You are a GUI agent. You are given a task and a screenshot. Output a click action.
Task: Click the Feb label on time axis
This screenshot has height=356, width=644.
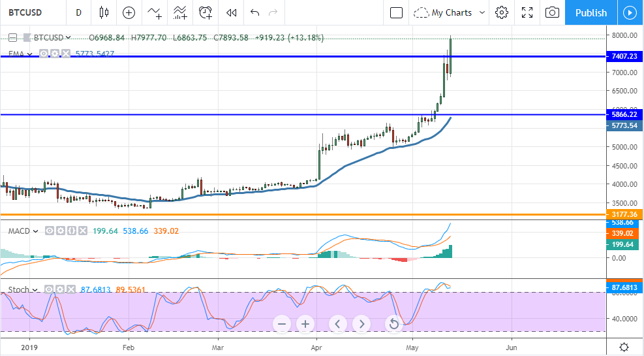pyautogui.click(x=129, y=348)
